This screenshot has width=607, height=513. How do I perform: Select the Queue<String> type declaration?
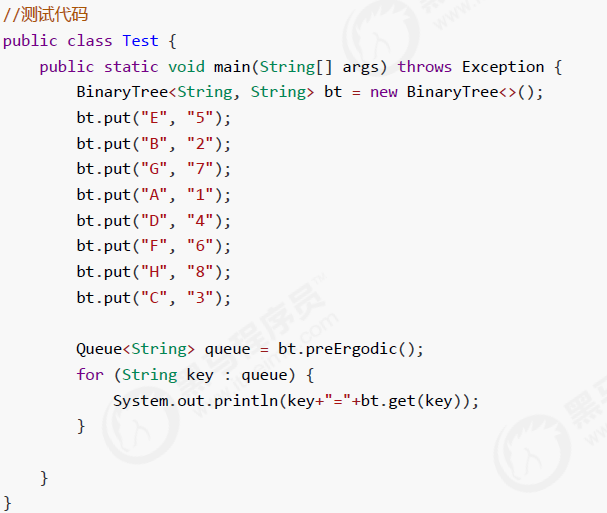pyautogui.click(x=135, y=349)
